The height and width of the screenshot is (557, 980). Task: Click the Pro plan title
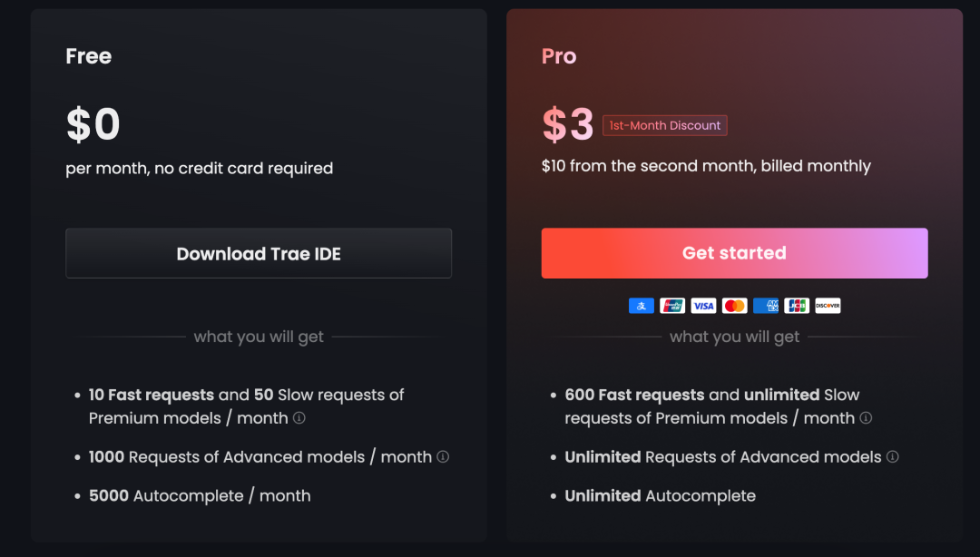[559, 56]
